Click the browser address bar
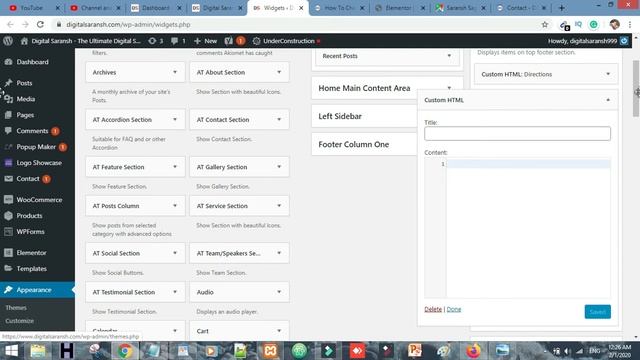Image resolution: width=640 pixels, height=360 pixels. coord(298,24)
